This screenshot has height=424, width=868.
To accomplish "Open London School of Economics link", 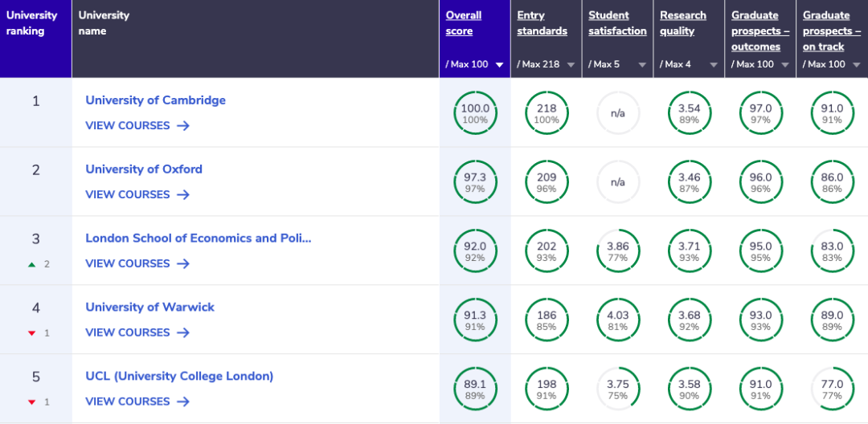I will 198,238.
